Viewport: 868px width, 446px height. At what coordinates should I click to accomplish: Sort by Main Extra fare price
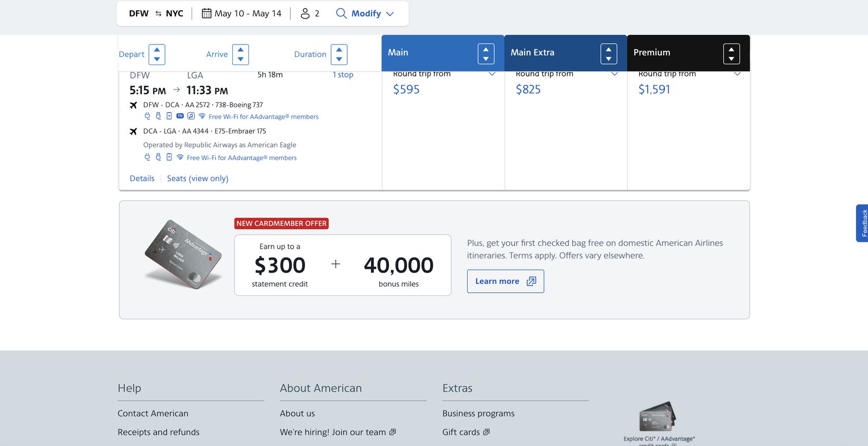point(609,54)
